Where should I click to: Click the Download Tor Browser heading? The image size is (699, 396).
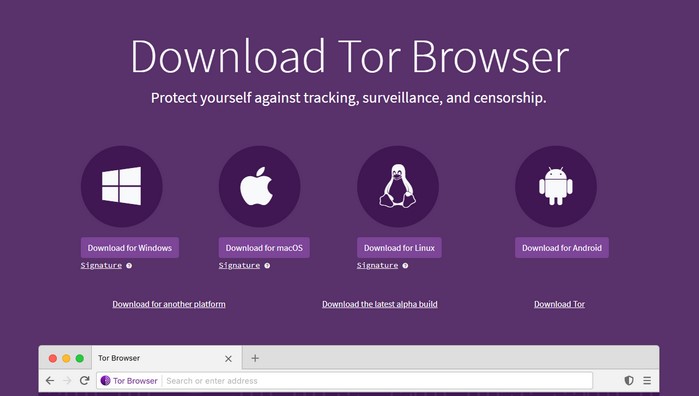click(350, 56)
